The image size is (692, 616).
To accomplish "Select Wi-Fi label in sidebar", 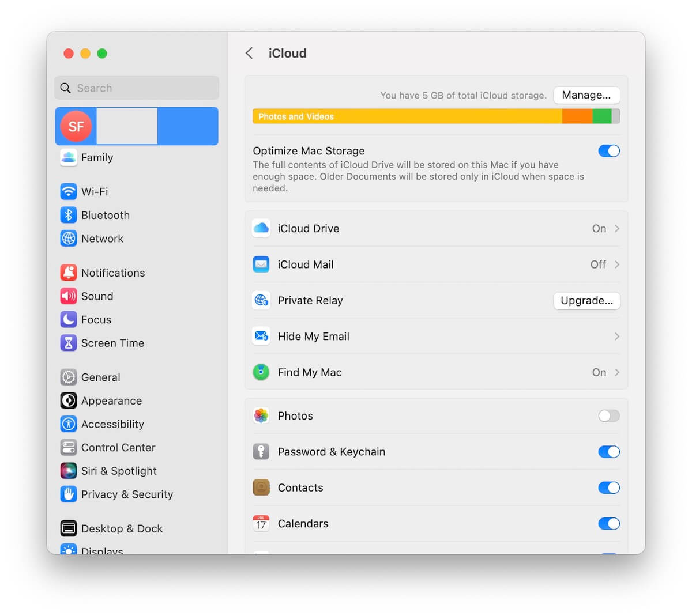I will tap(95, 191).
